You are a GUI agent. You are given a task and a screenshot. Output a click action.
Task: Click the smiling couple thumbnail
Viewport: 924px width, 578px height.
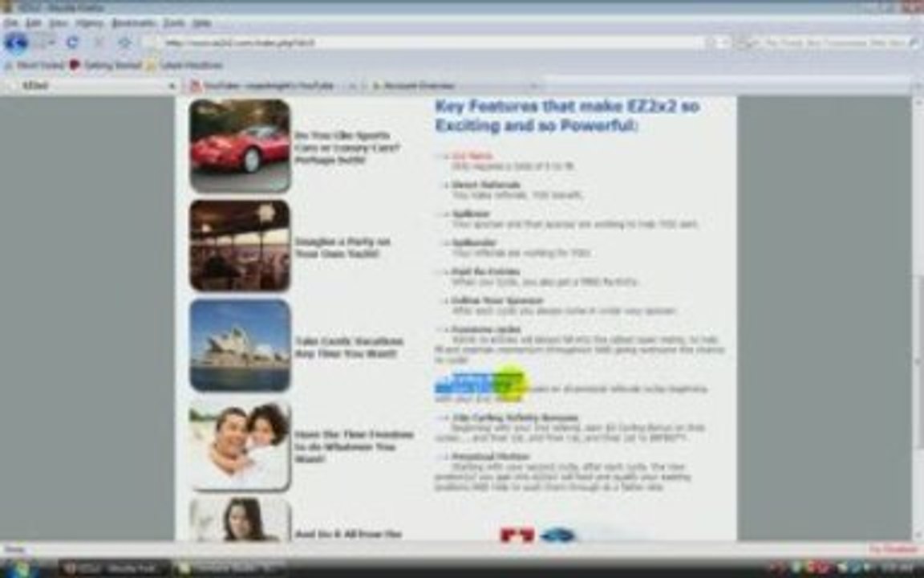pyautogui.click(x=240, y=446)
